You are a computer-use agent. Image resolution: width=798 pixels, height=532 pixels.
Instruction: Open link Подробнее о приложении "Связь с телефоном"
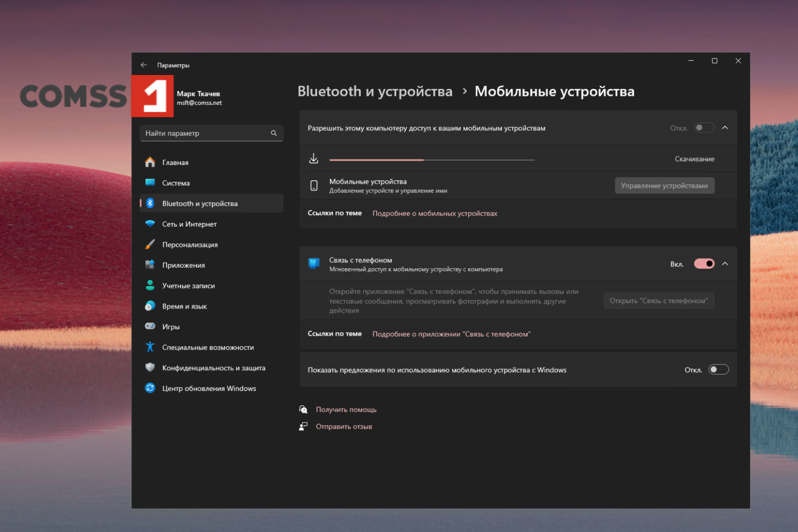click(x=451, y=334)
